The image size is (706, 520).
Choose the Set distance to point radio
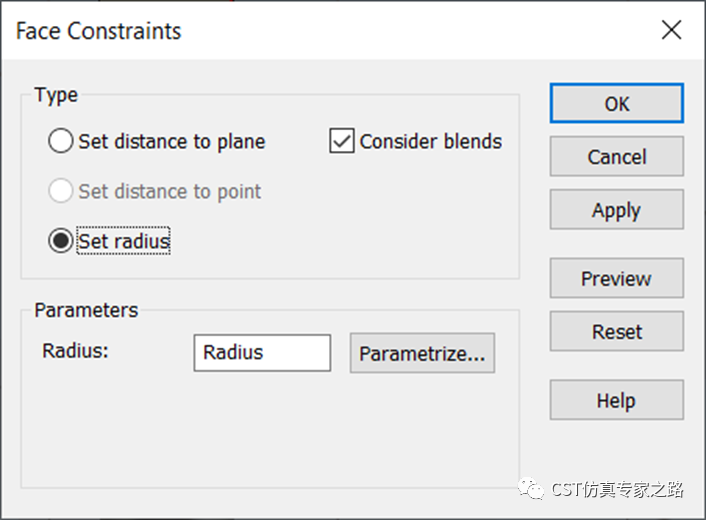(x=61, y=191)
